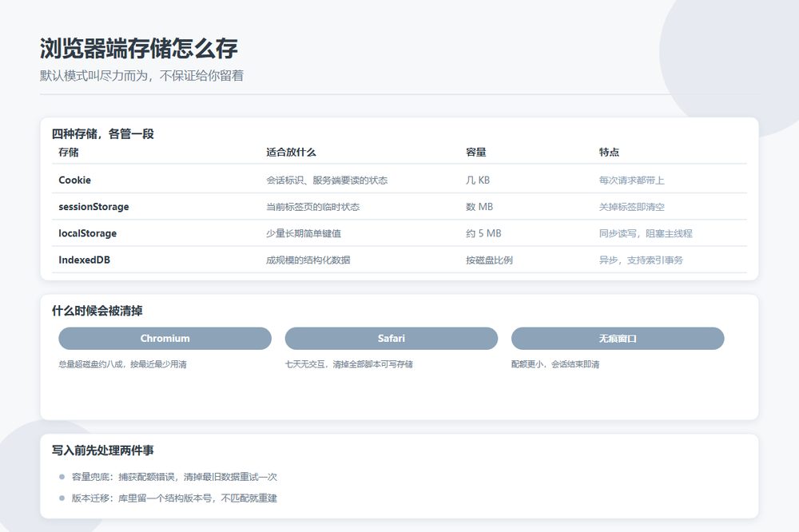Click the 容量 column header
Screen dimensions: 799x532
pos(476,152)
